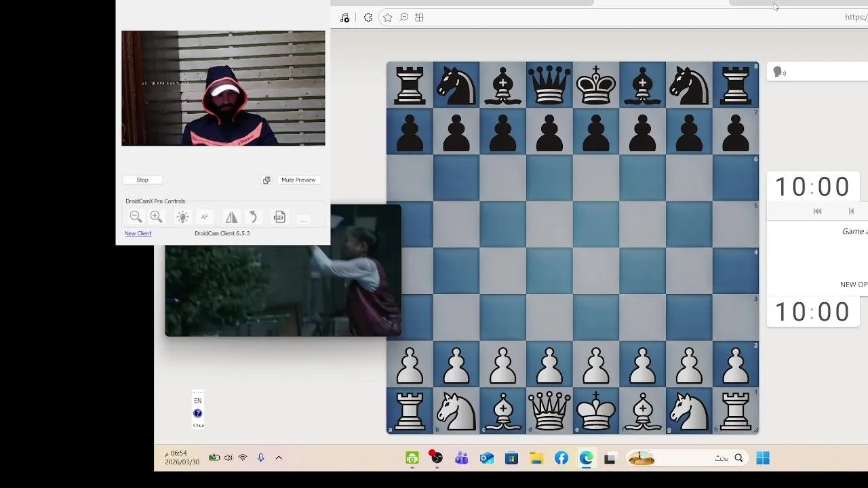This screenshot has width=868, height=488.
Task: Click the microphone tray icon
Action: (260, 458)
